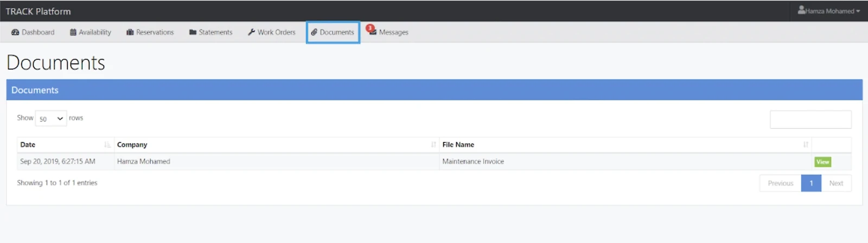
Task: Open the Reservations section
Action: pos(150,32)
